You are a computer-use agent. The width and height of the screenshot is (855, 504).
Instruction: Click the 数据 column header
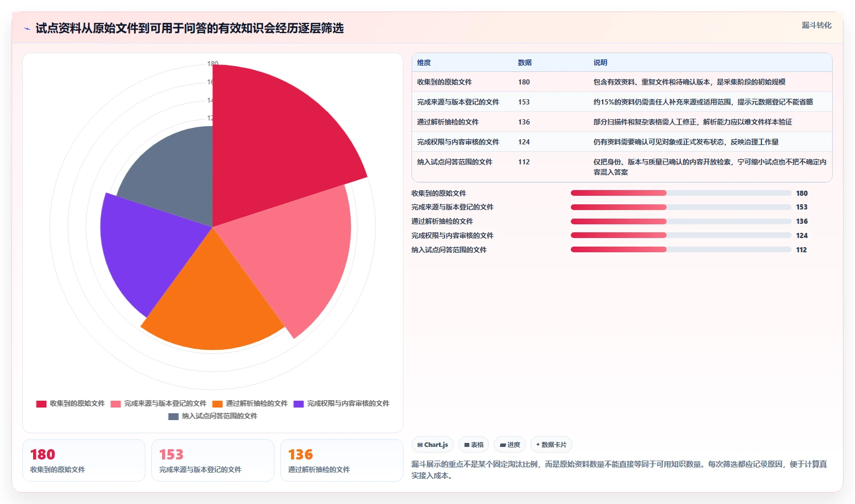tap(525, 63)
